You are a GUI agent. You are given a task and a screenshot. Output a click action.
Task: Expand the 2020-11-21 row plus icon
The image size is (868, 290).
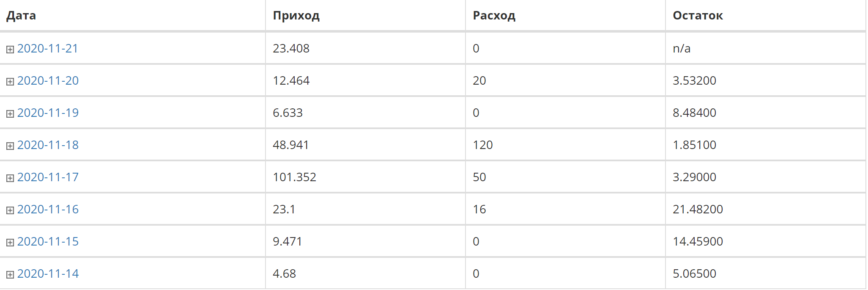[10, 50]
